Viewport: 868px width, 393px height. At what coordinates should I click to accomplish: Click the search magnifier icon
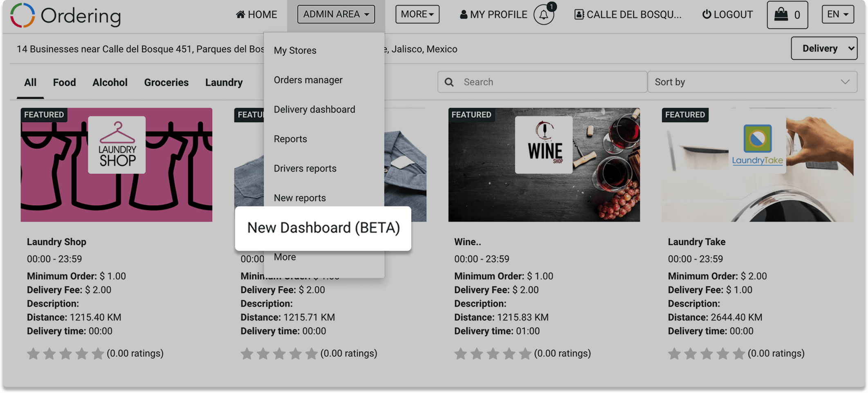[x=449, y=82]
